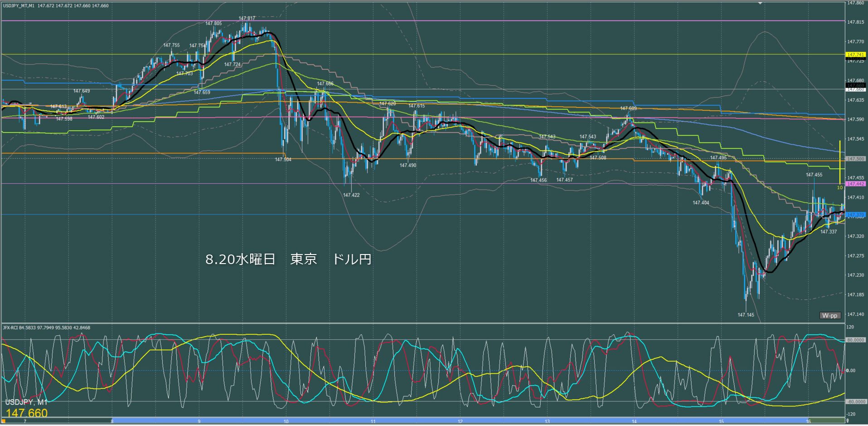Click the blue session bar at hour 9
This screenshot has width=868, height=426.
pos(199,420)
